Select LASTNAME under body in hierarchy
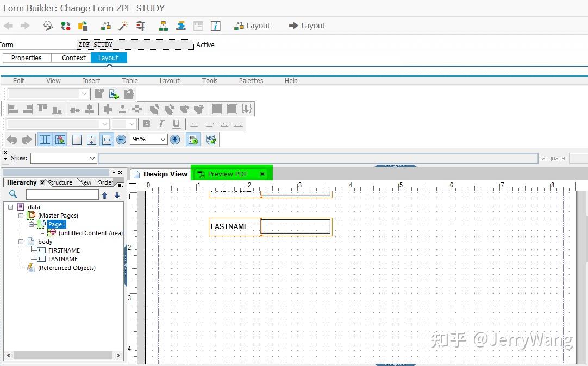This screenshot has height=366, width=588. (63, 258)
